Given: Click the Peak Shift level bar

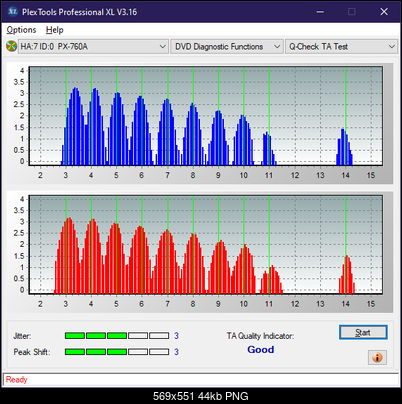Looking at the screenshot, I should 117,352.
